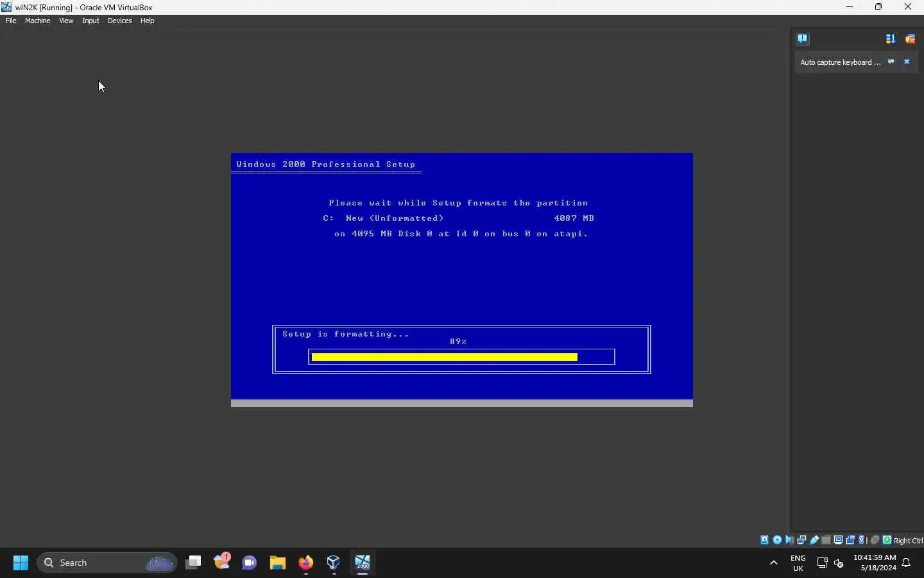Click the Windows 2000 Professional Setup title

click(326, 164)
